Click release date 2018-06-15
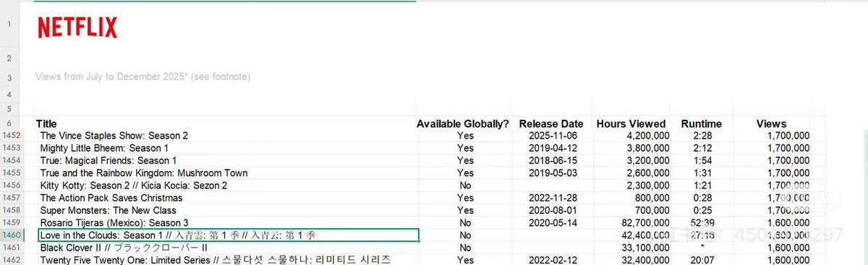This screenshot has height=265, width=868. click(551, 160)
